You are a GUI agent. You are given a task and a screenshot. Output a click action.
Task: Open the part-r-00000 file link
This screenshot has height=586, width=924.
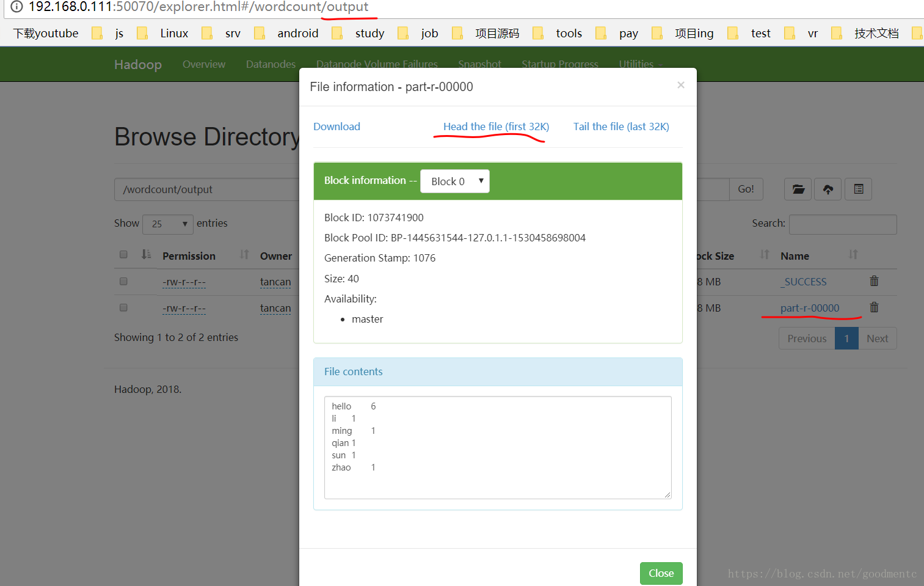(x=810, y=308)
